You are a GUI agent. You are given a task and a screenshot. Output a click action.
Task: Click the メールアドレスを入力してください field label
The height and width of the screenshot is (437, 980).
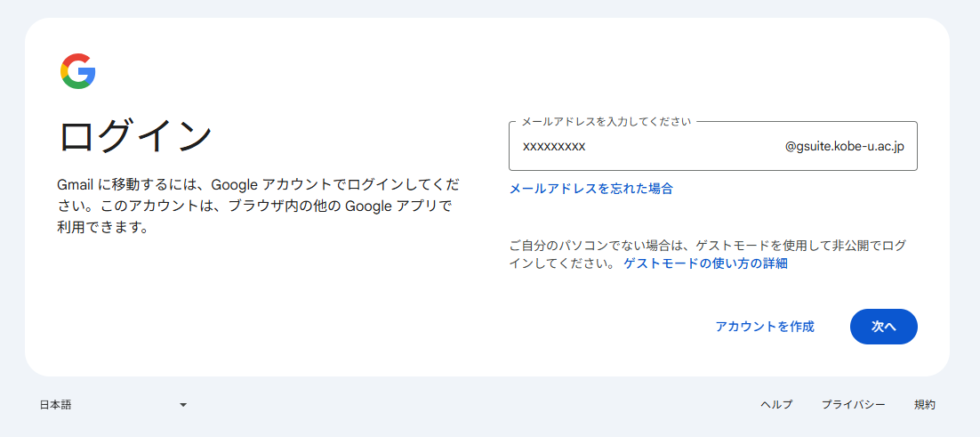click(606, 121)
